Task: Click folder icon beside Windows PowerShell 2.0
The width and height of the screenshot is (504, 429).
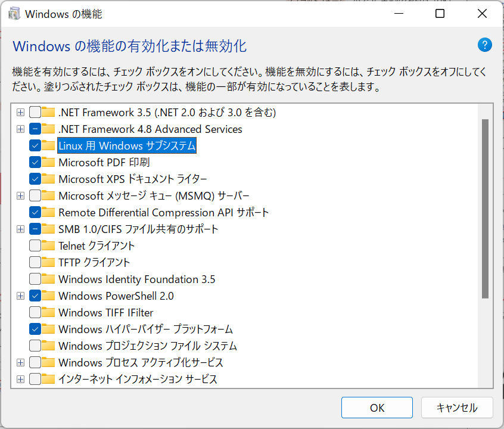Action: (x=48, y=296)
